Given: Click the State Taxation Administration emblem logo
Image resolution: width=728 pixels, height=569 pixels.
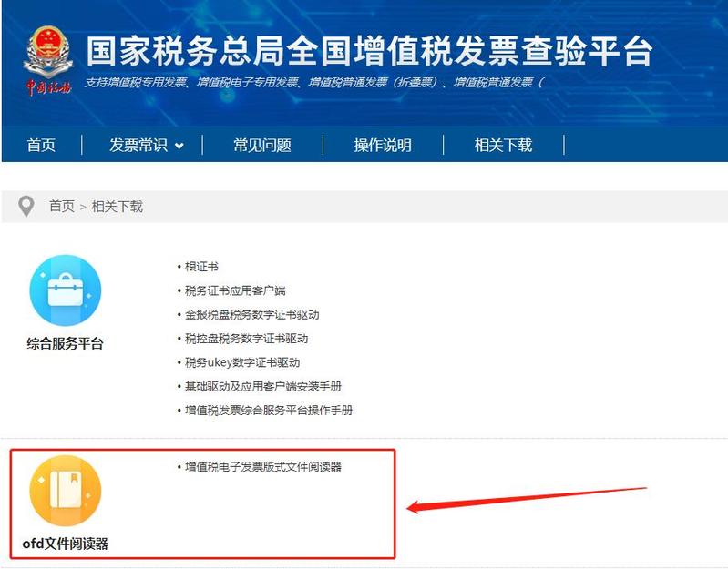Looking at the screenshot, I should (48, 61).
